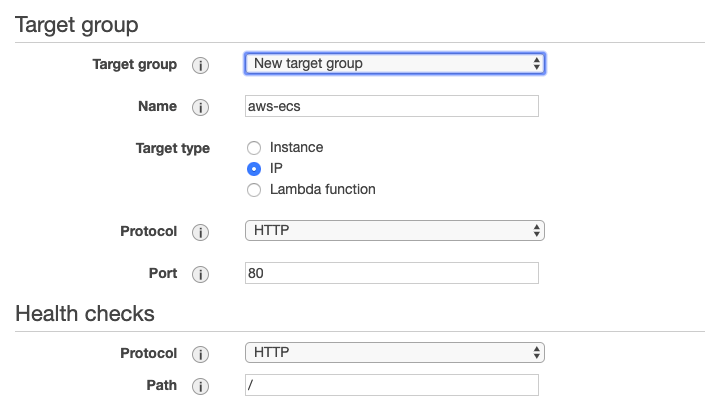The width and height of the screenshot is (705, 417).
Task: Expand the target group Protocol HTTP dropdown
Action: click(x=395, y=230)
